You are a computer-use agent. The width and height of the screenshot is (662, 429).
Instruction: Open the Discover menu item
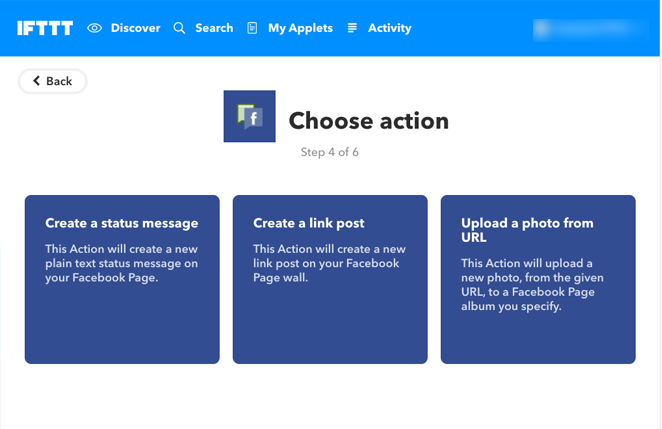tap(136, 28)
